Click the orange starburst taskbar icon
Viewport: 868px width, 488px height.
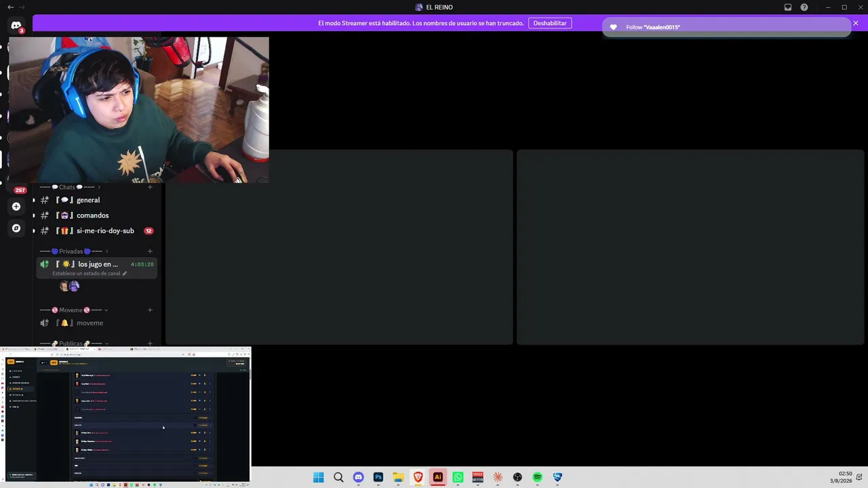point(498,477)
